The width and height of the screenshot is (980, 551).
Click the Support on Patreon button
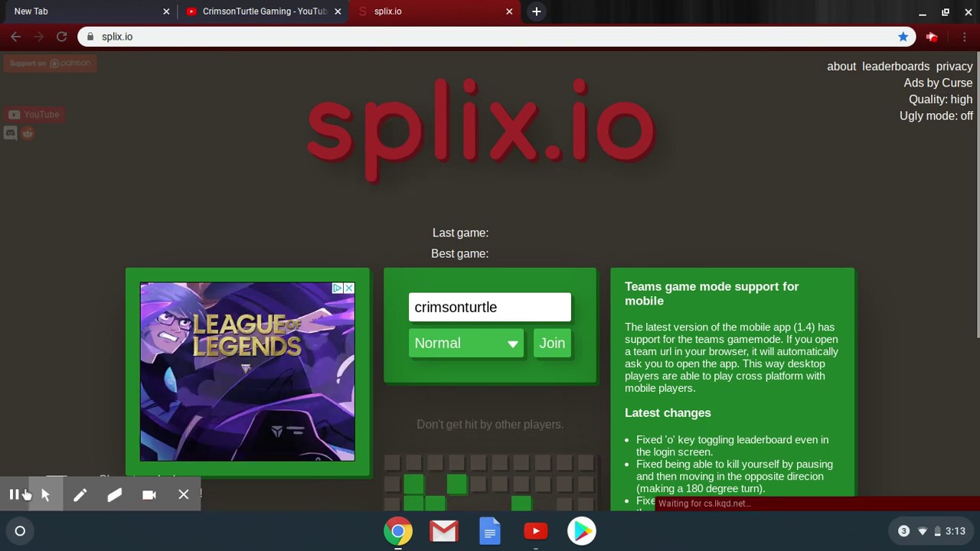pyautogui.click(x=50, y=64)
